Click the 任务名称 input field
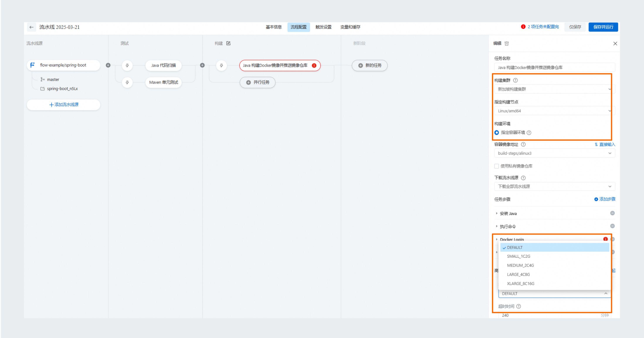 click(x=554, y=68)
